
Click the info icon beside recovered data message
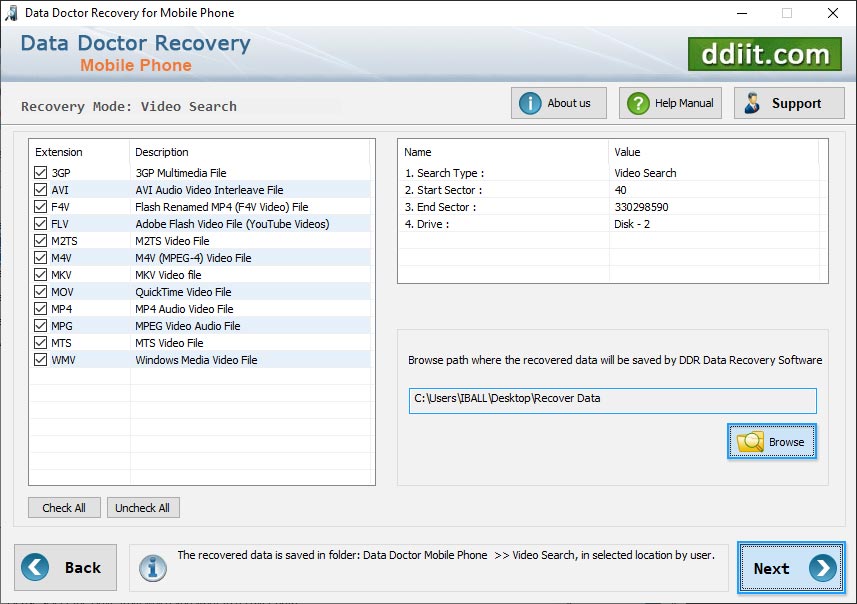[x=152, y=568]
